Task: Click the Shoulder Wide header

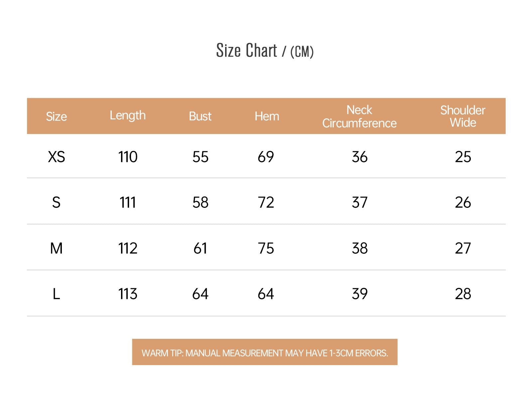Action: pos(463,116)
